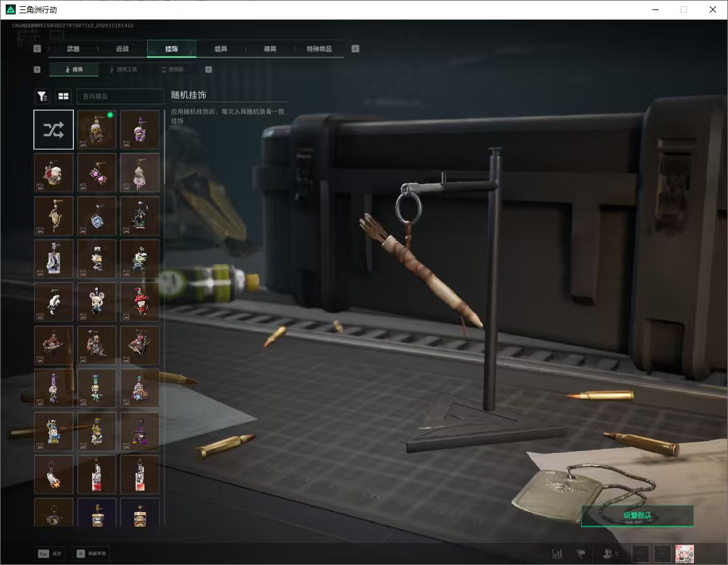Select the rocket charm thumbnail

[54, 475]
